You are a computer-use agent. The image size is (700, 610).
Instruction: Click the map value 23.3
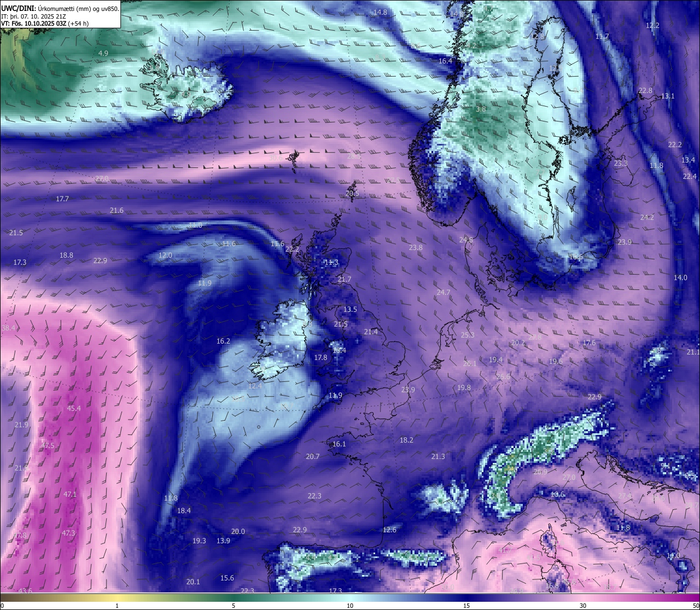click(x=621, y=163)
